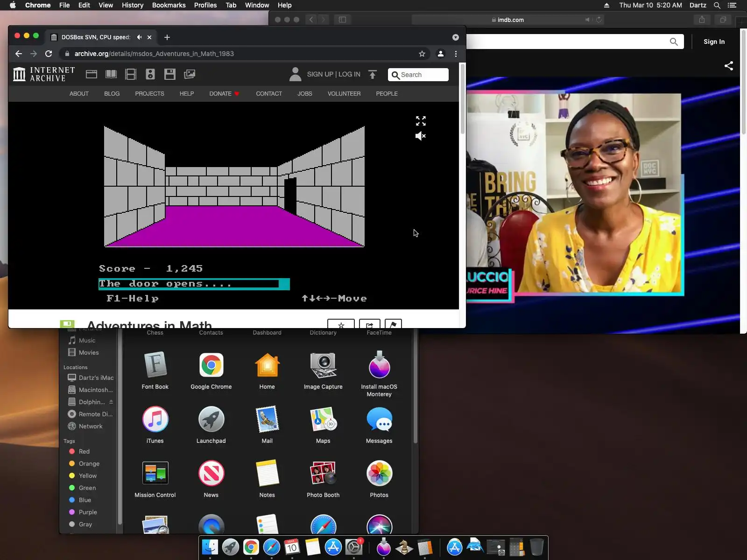Click Sign In on the IMDb page

click(714, 42)
